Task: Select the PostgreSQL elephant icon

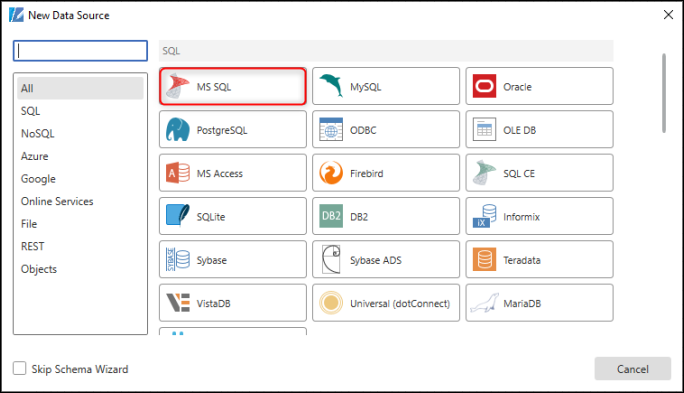Action: [x=178, y=130]
